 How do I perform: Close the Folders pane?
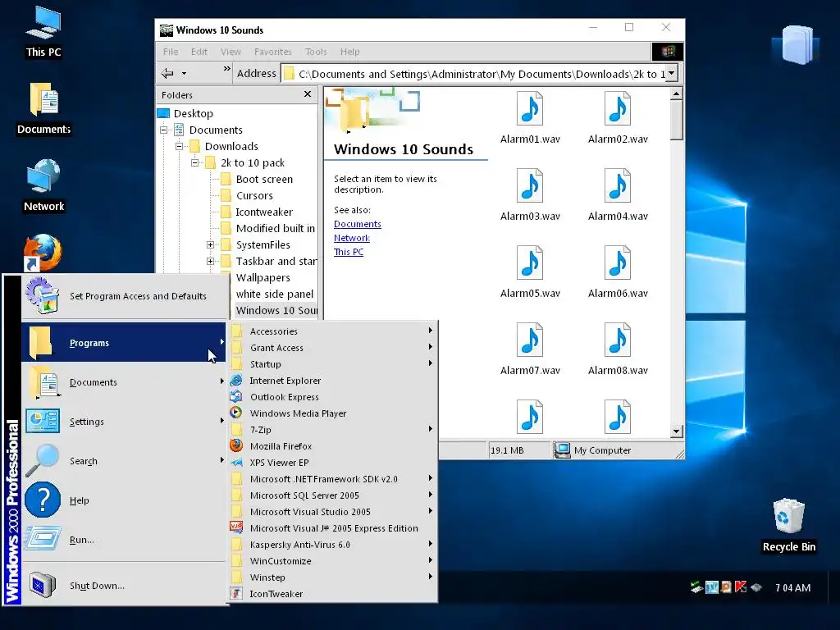click(308, 94)
